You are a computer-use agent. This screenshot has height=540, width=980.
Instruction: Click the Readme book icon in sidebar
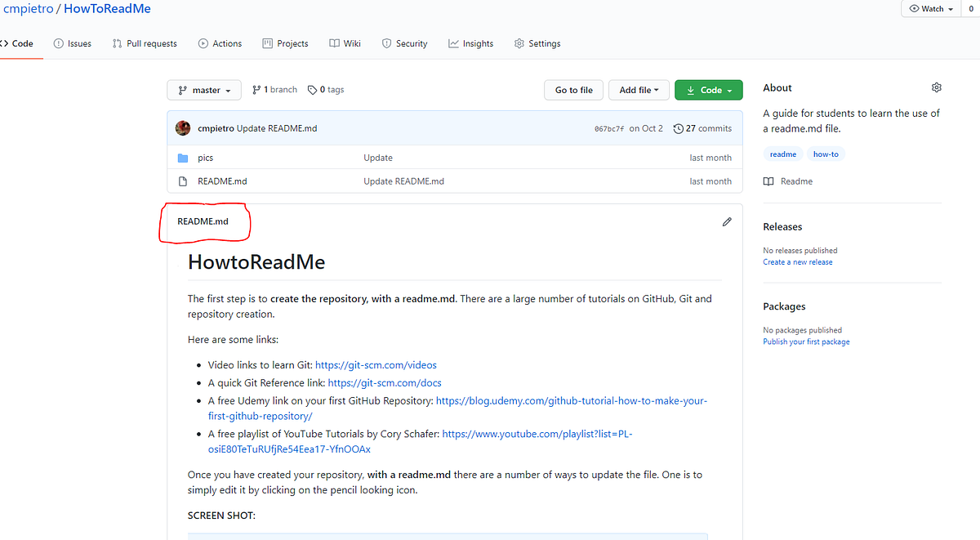click(x=768, y=181)
